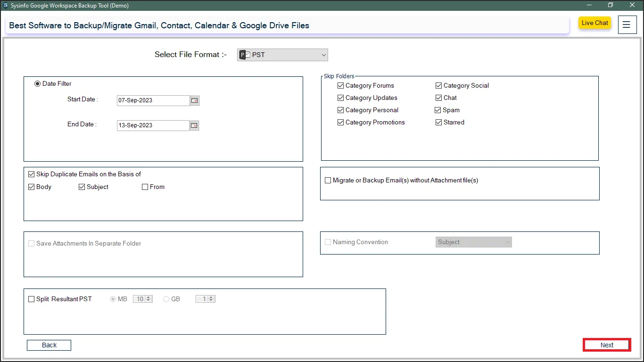Screen dimensions: 644x362
Task: Click the PST Outlook icon in format selector
Action: coord(245,55)
